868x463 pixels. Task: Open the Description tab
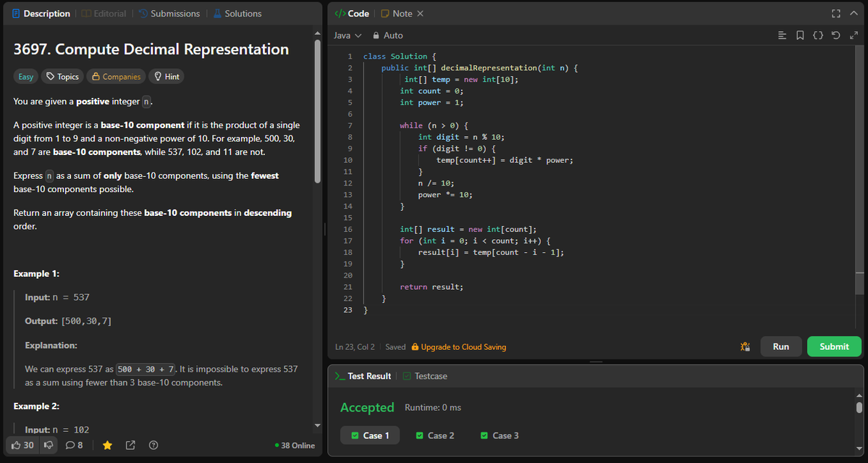point(41,13)
